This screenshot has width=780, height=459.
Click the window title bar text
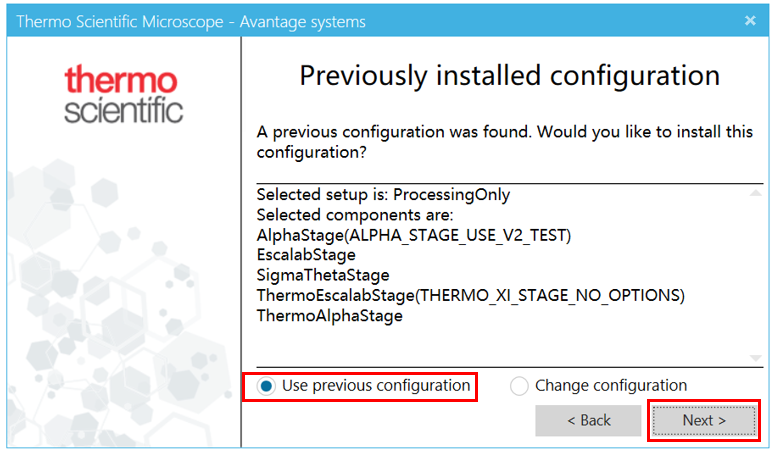(191, 21)
